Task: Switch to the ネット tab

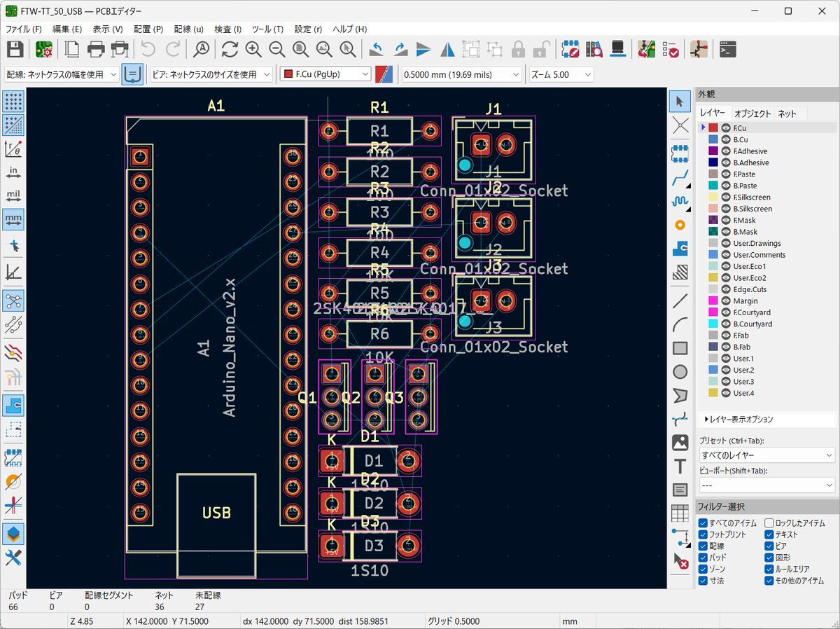Action: [787, 113]
